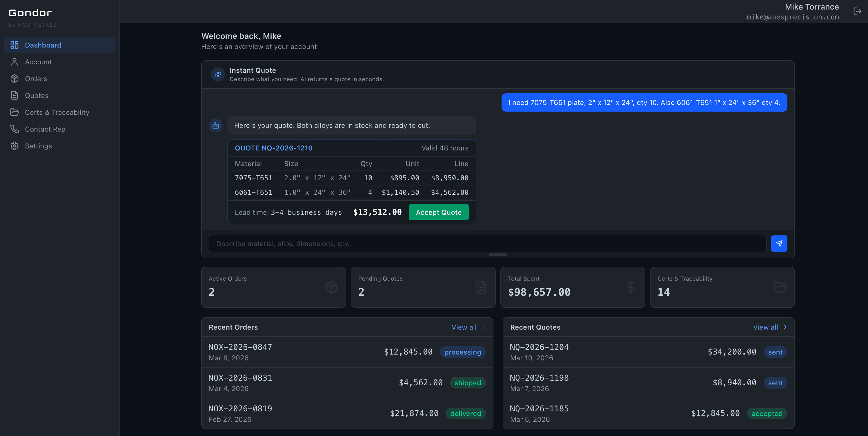Click the Certs & Traceability folder icon

click(14, 112)
